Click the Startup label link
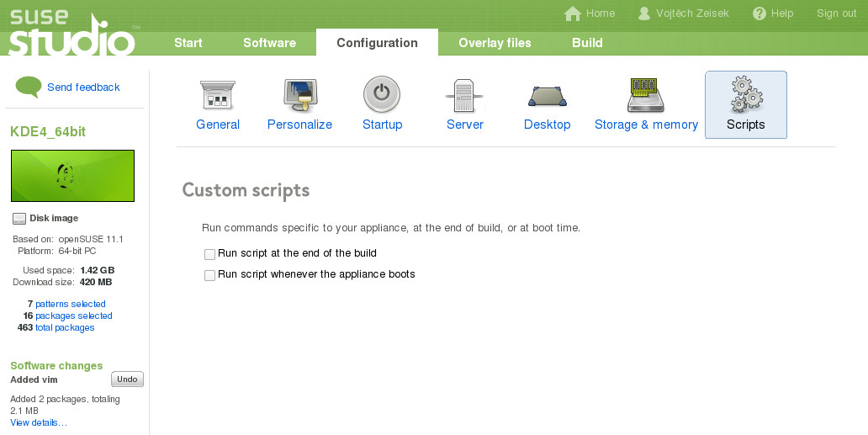The width and height of the screenshot is (868, 435). pos(382,125)
